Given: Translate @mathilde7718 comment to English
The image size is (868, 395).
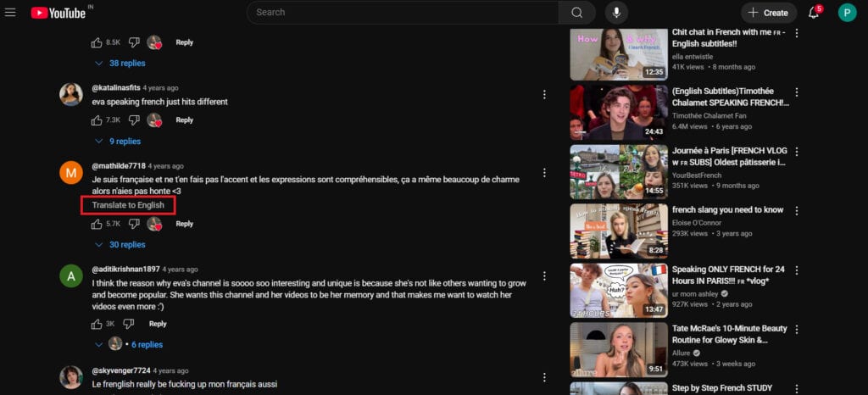Looking at the screenshot, I should (128, 205).
